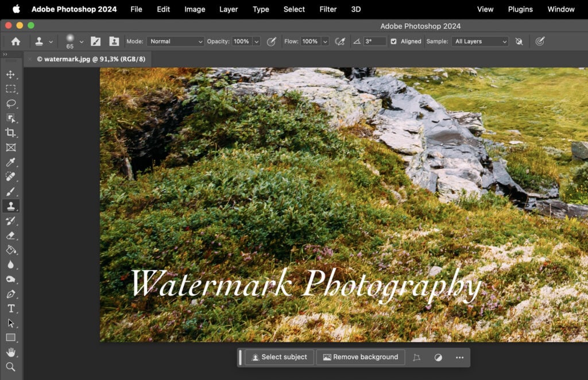
Task: Select the Move tool
Action: coord(11,74)
